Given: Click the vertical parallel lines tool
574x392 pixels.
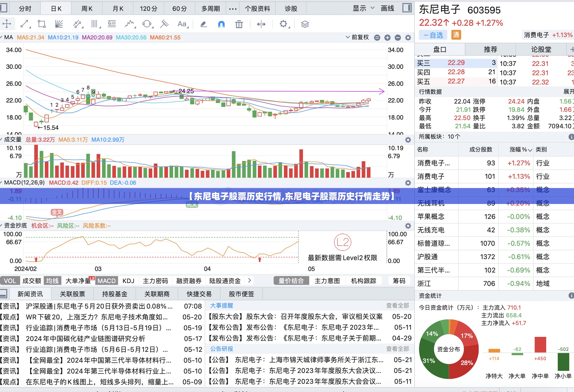Looking at the screenshot, I should tap(95, 24).
